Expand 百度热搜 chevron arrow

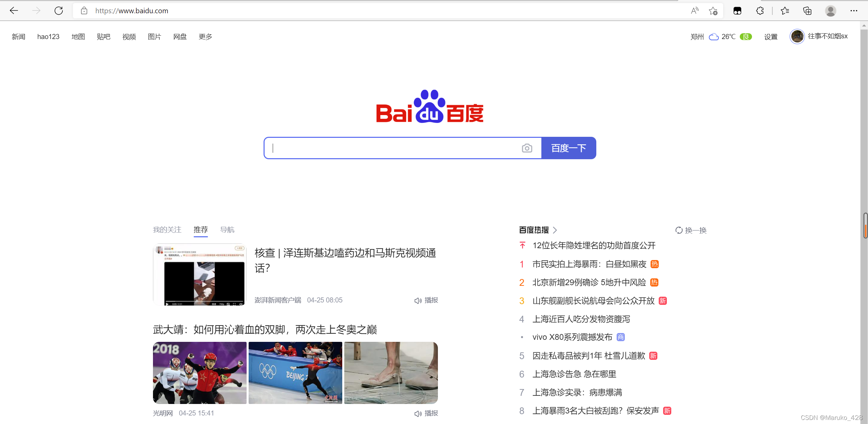(x=555, y=230)
